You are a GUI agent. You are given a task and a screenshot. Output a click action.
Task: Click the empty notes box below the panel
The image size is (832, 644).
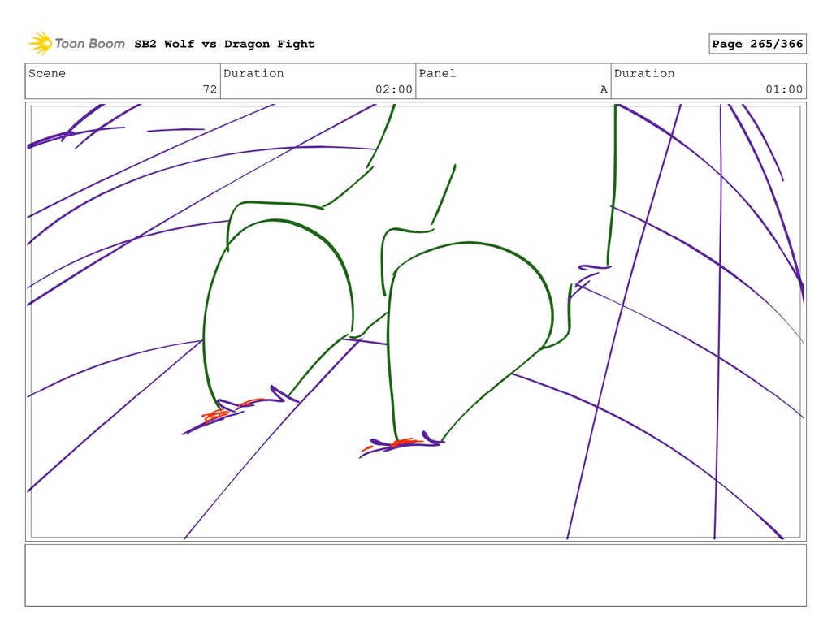coord(415,575)
